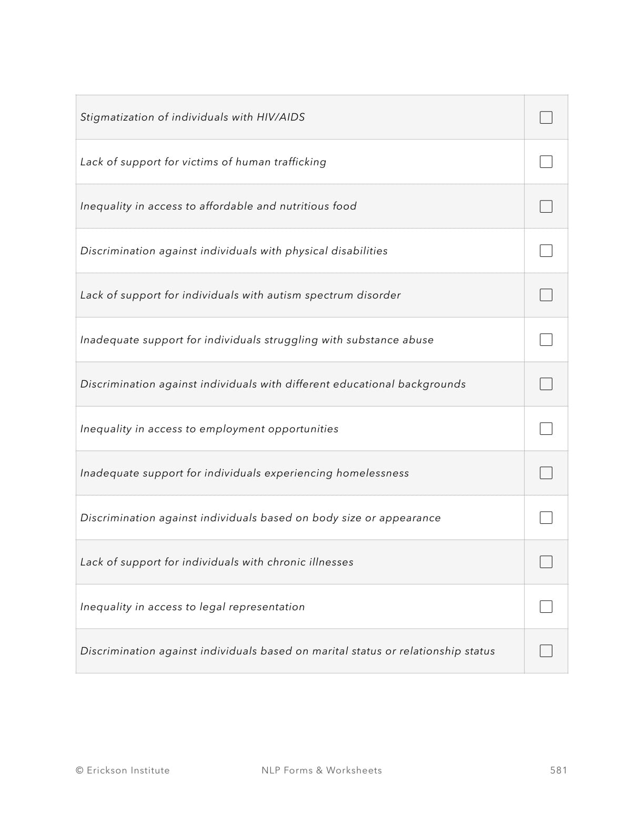Viewport: 644px width, 834px height.
Task: Click the 'Stigmatization of individuals with HIV/AIDS' text
Action: pyautogui.click(x=193, y=117)
